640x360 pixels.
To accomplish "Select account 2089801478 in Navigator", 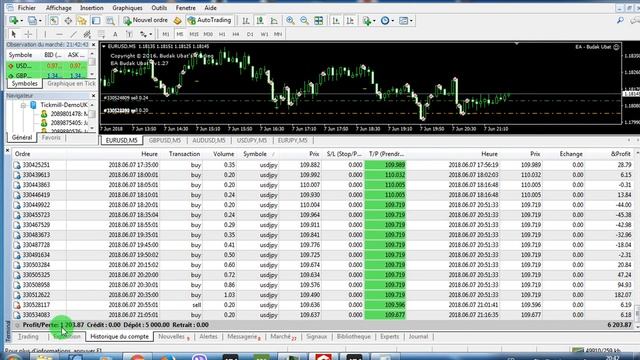I will (x=63, y=114).
